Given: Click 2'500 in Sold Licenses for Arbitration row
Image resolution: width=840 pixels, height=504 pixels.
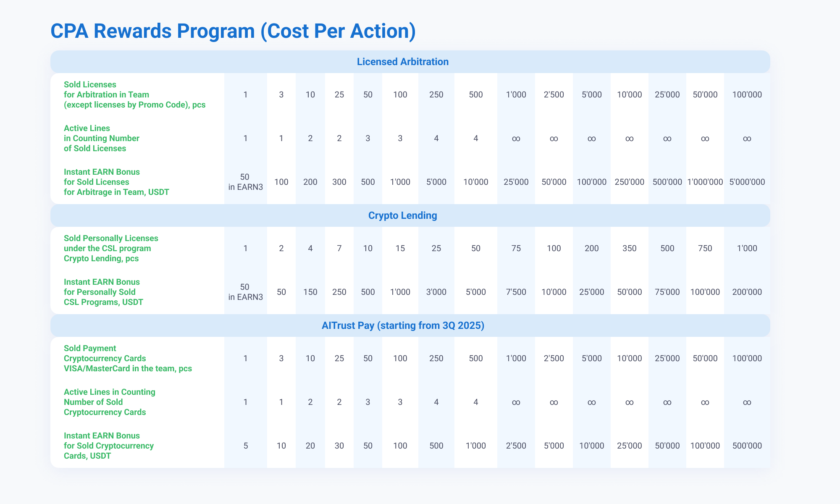Looking at the screenshot, I should (x=554, y=94).
